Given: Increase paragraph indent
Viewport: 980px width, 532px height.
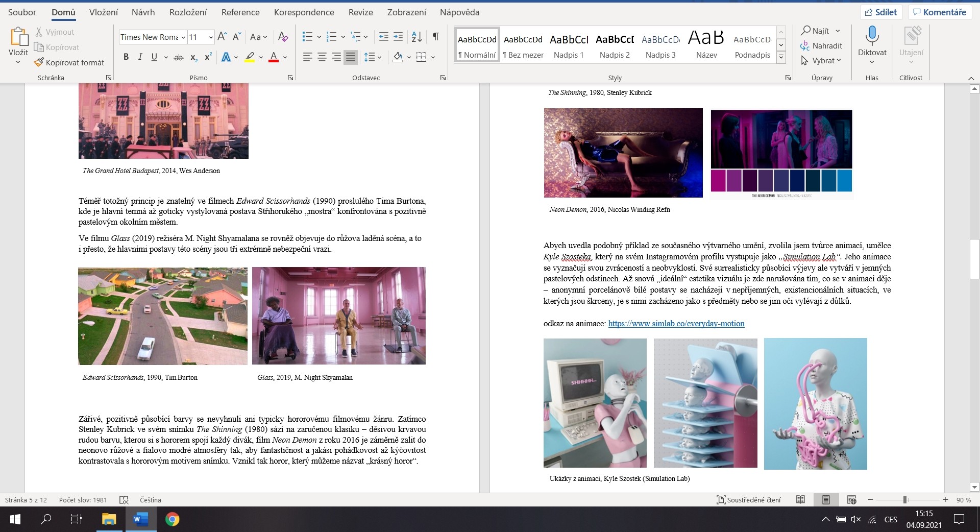Looking at the screenshot, I should pos(398,37).
